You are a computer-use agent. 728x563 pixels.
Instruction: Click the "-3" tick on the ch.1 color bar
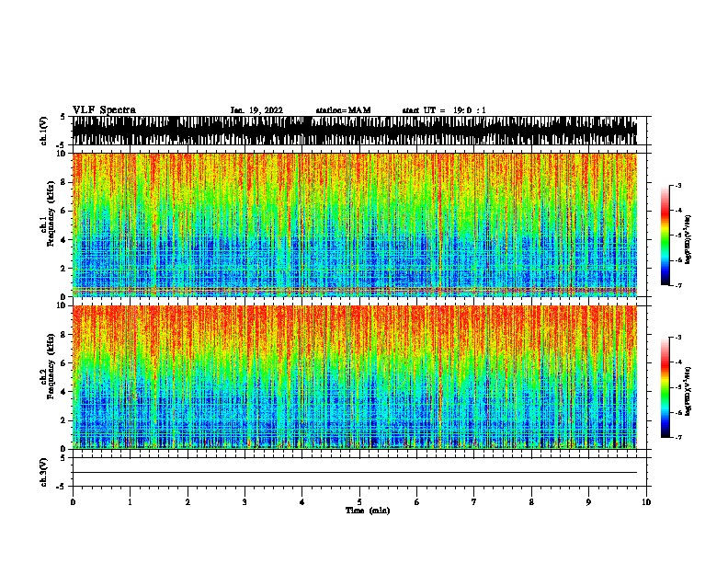click(x=678, y=186)
